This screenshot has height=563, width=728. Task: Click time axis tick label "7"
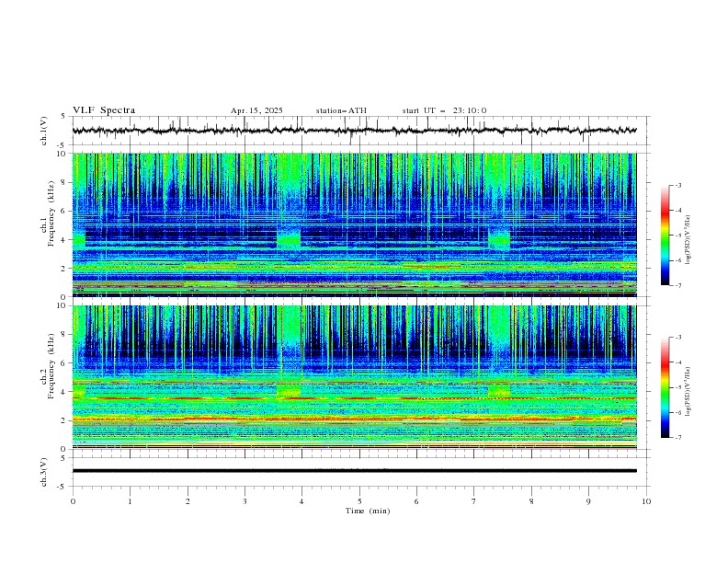tap(474, 501)
